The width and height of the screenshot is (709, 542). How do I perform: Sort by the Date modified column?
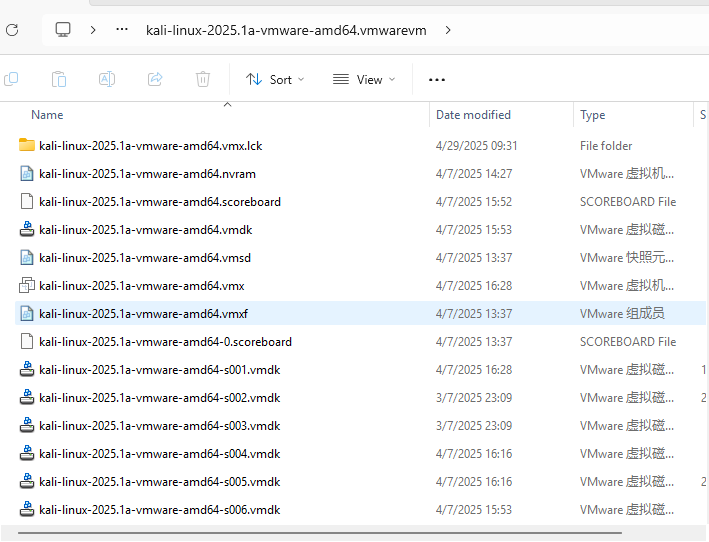coord(473,115)
